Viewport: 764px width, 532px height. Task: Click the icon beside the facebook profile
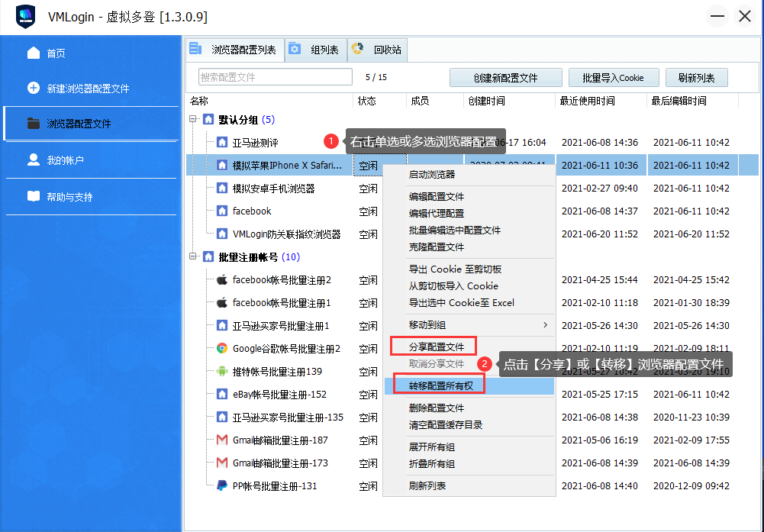click(x=222, y=211)
